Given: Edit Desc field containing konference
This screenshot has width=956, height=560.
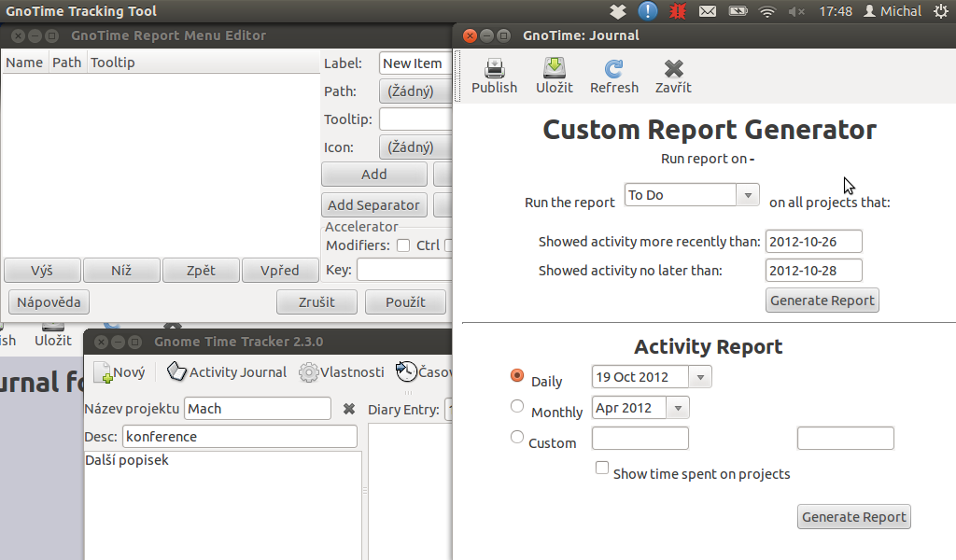Looking at the screenshot, I should [x=240, y=437].
